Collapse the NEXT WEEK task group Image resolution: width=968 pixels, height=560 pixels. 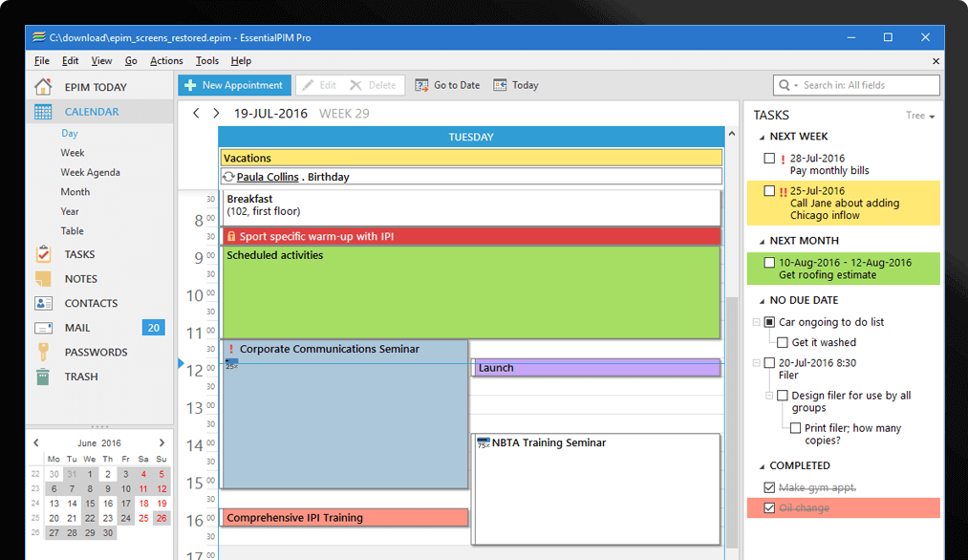(x=762, y=137)
